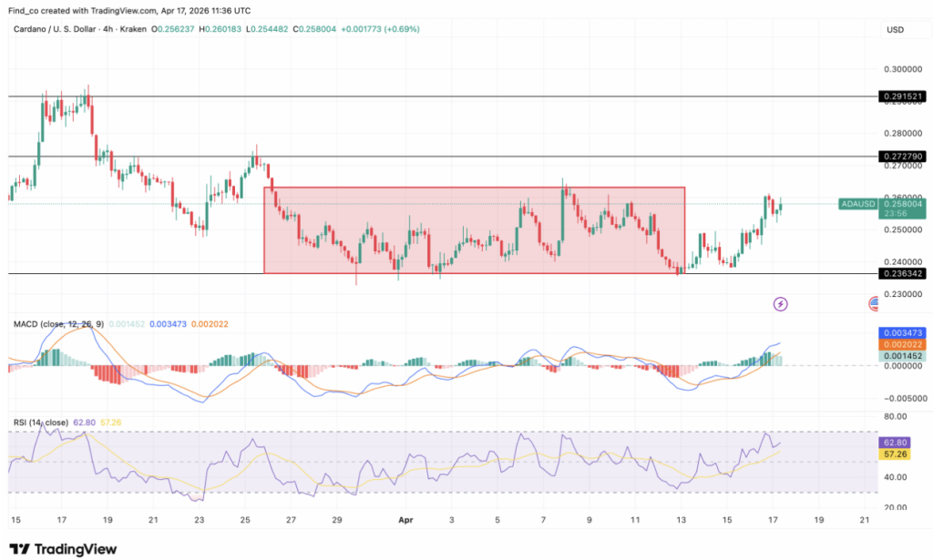Click the 0.291521 price line label
933x560 pixels.
pyautogui.click(x=901, y=96)
